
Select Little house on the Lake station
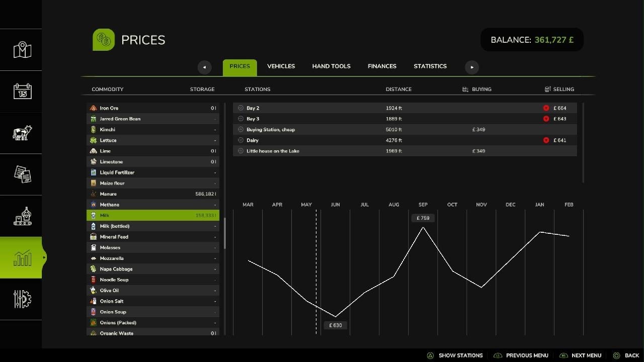pyautogui.click(x=405, y=151)
